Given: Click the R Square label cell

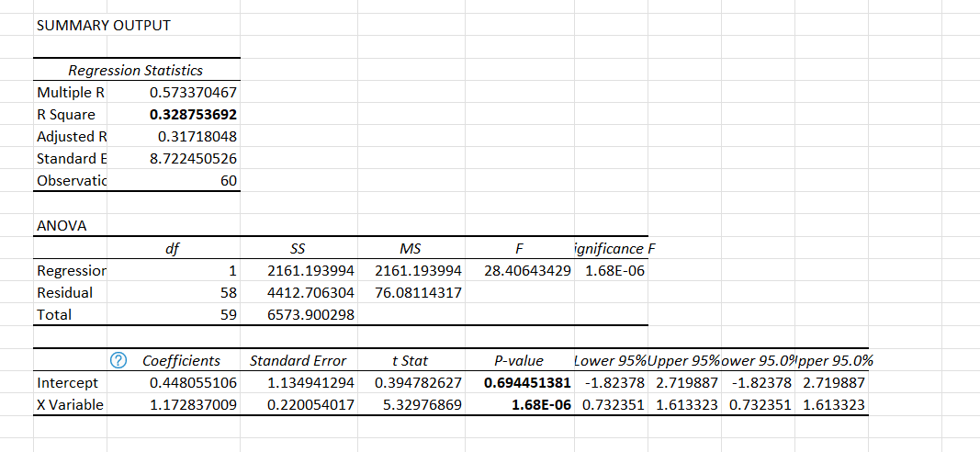Looking at the screenshot, I should (66, 115).
